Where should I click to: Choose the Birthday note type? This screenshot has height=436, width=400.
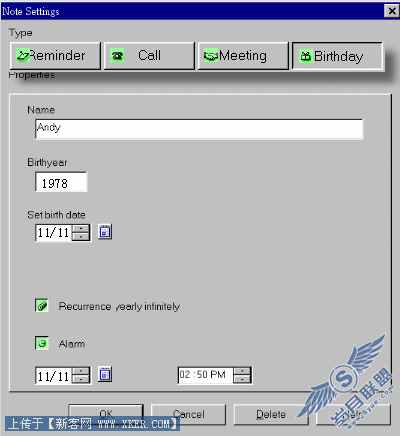point(337,56)
